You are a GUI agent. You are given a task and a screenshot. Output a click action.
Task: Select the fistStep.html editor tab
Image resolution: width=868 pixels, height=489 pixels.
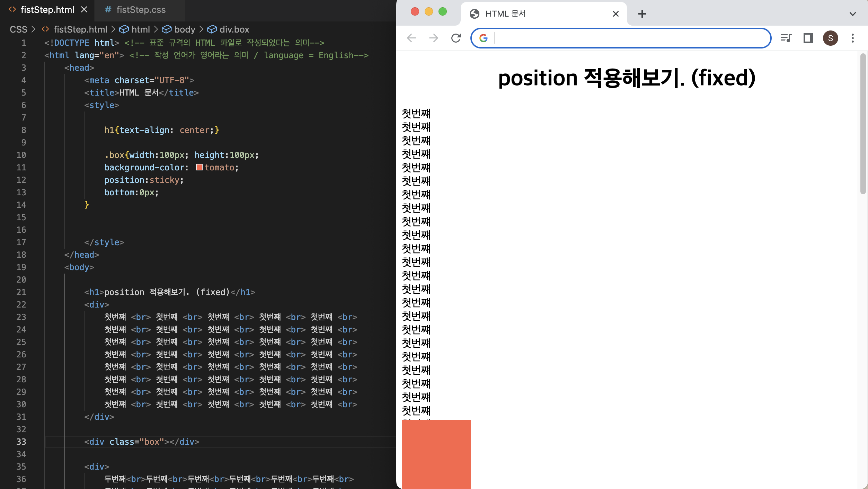47,10
